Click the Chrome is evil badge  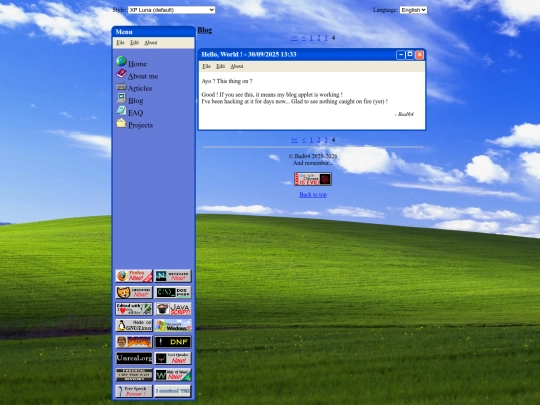313,179
